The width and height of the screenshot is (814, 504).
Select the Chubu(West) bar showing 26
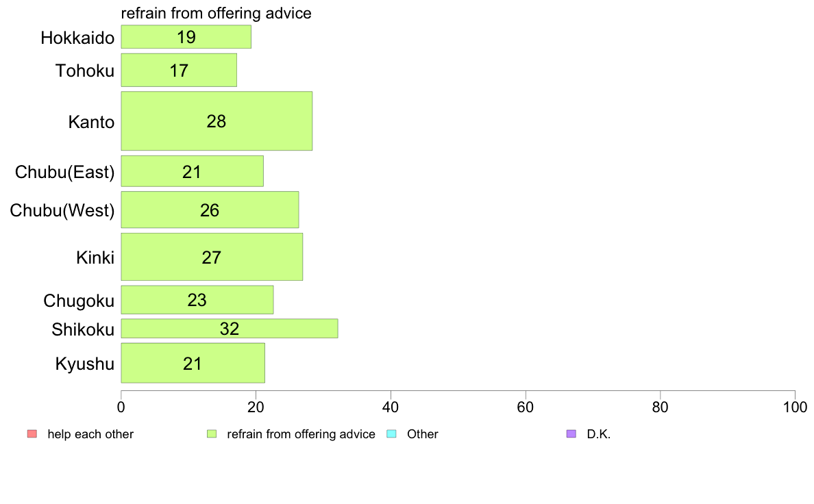click(x=210, y=210)
